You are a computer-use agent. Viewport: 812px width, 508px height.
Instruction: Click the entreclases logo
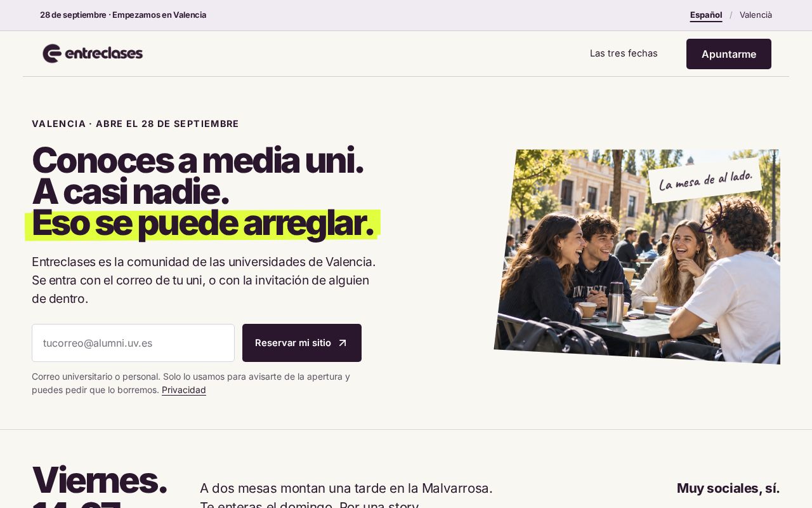click(93, 53)
